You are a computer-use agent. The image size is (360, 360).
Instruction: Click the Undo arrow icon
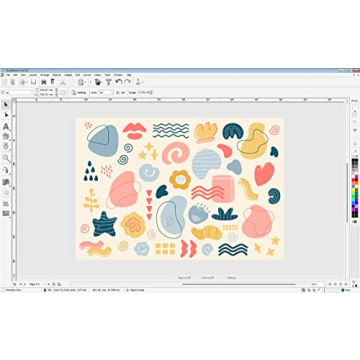coord(119,82)
